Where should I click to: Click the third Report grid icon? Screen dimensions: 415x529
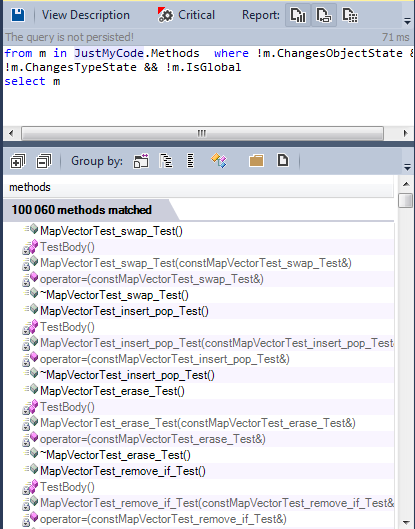(350, 15)
